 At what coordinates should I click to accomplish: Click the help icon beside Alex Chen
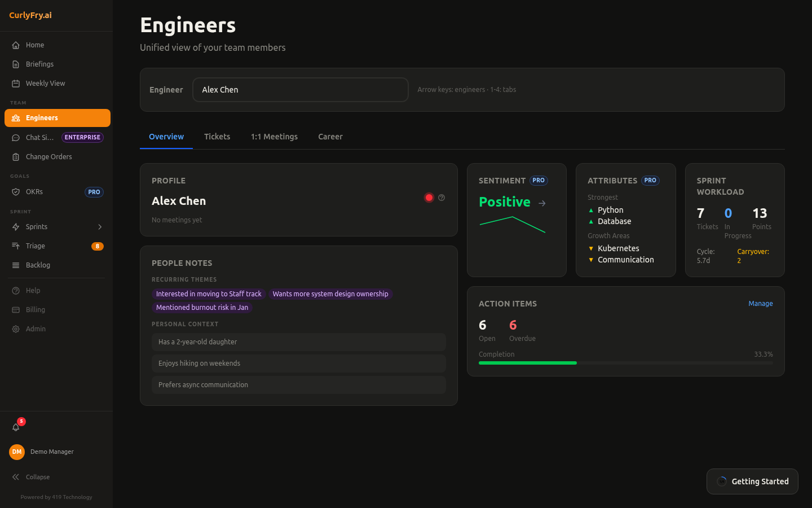point(442,198)
